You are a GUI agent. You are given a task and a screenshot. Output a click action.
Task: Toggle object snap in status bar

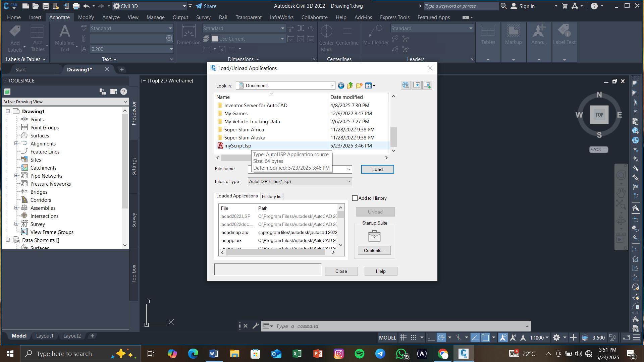point(485,338)
